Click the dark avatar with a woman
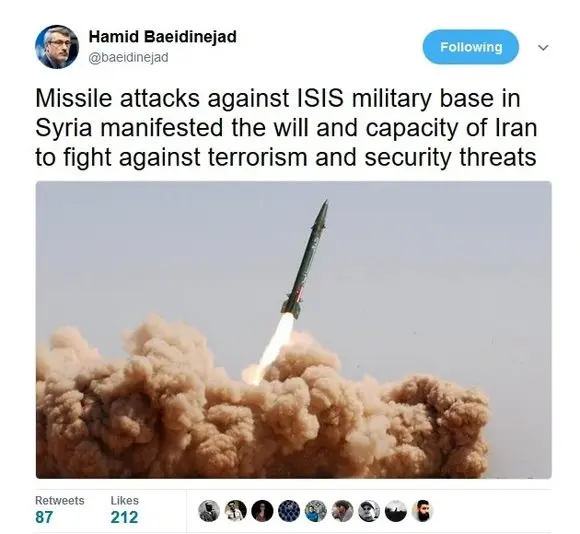 (x=262, y=511)
